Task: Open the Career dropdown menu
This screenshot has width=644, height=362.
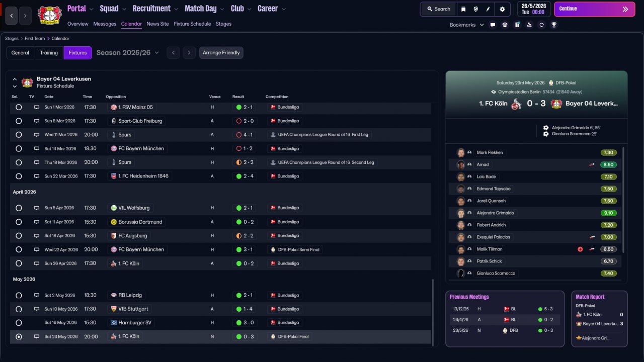Action: tap(272, 9)
